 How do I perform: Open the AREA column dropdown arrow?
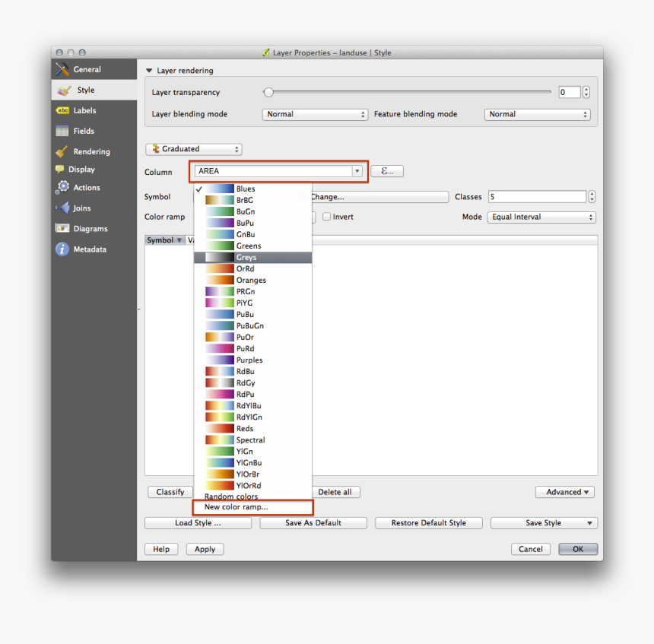[x=357, y=171]
